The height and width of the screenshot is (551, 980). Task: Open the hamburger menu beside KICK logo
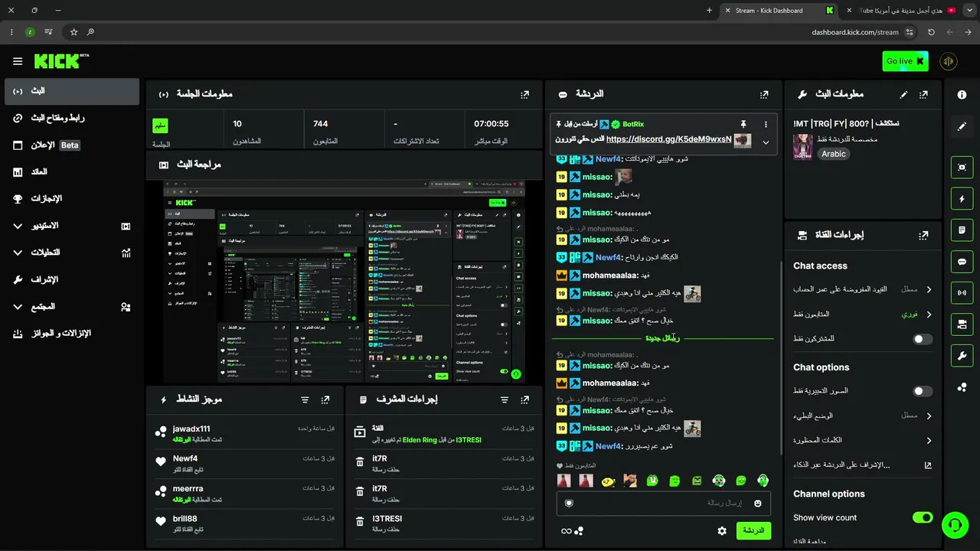[x=18, y=61]
